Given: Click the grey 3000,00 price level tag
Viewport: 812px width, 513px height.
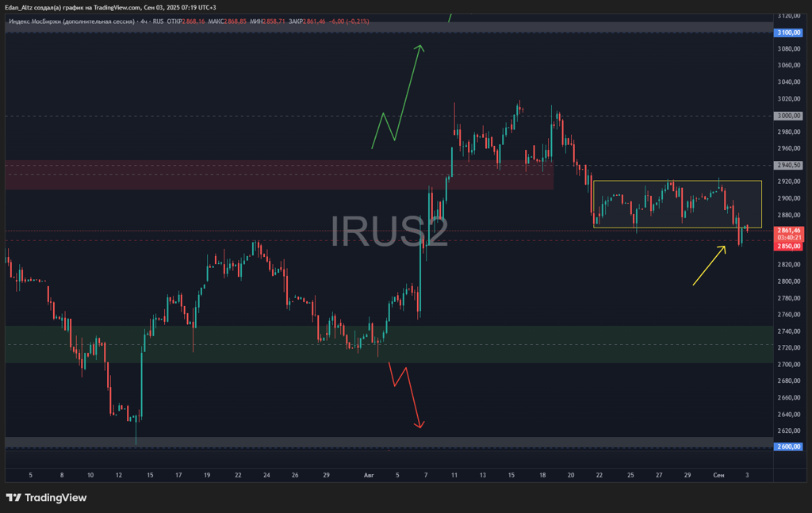Looking at the screenshot, I should tap(787, 116).
